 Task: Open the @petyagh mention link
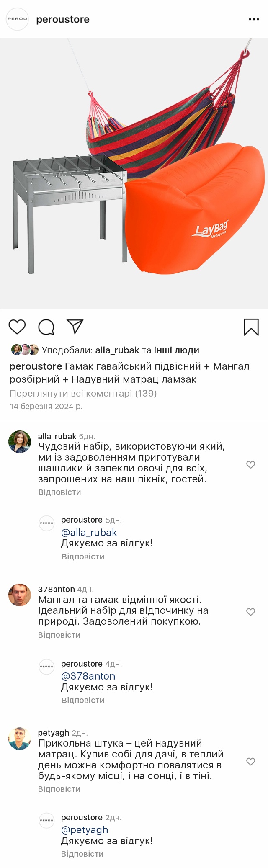[x=85, y=830]
